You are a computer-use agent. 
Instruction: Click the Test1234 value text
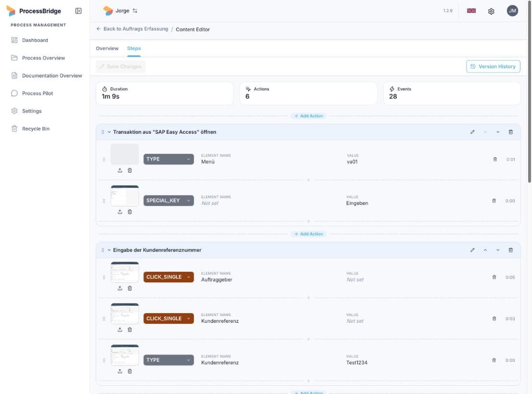click(356, 363)
